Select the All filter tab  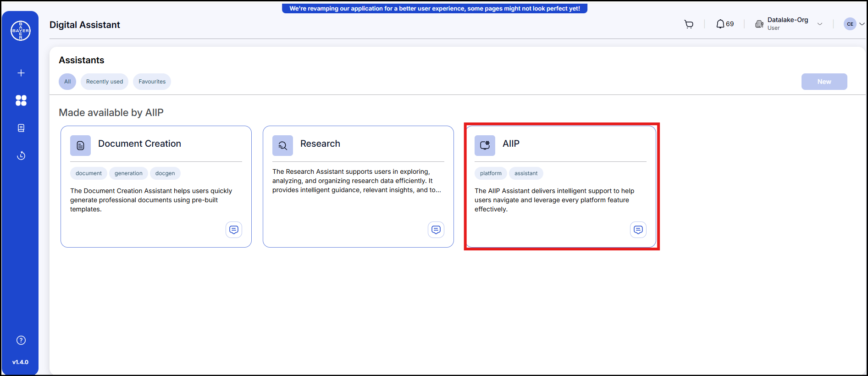[67, 82]
